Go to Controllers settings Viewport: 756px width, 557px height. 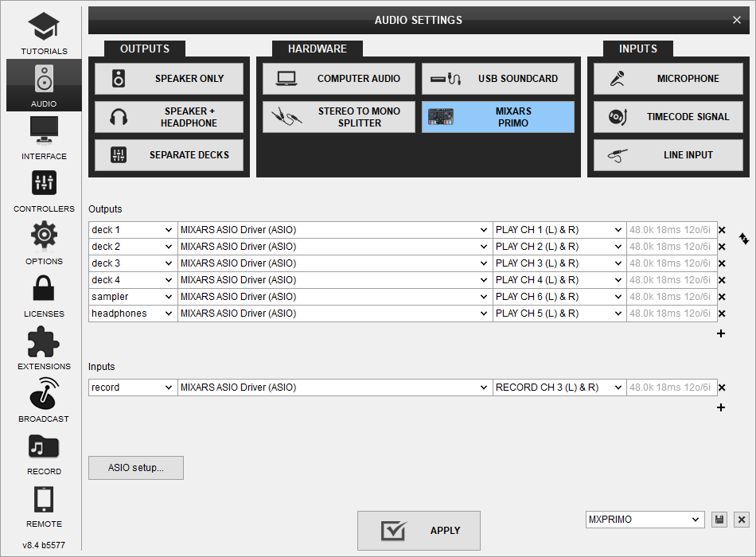[x=44, y=189]
